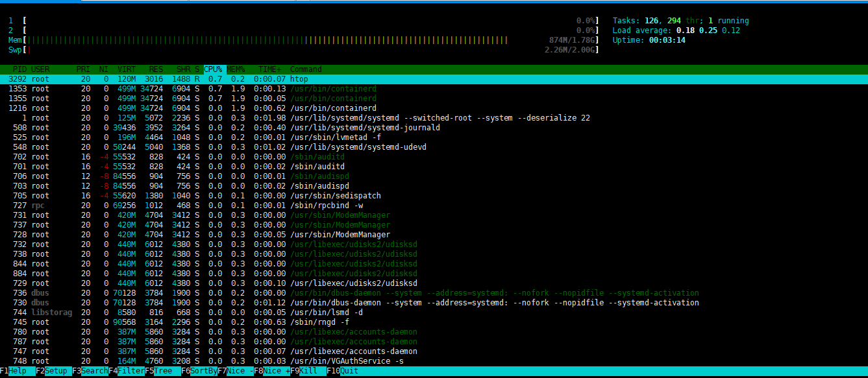Sort by the RES column header
This screenshot has width=868, height=378.
[x=156, y=69]
